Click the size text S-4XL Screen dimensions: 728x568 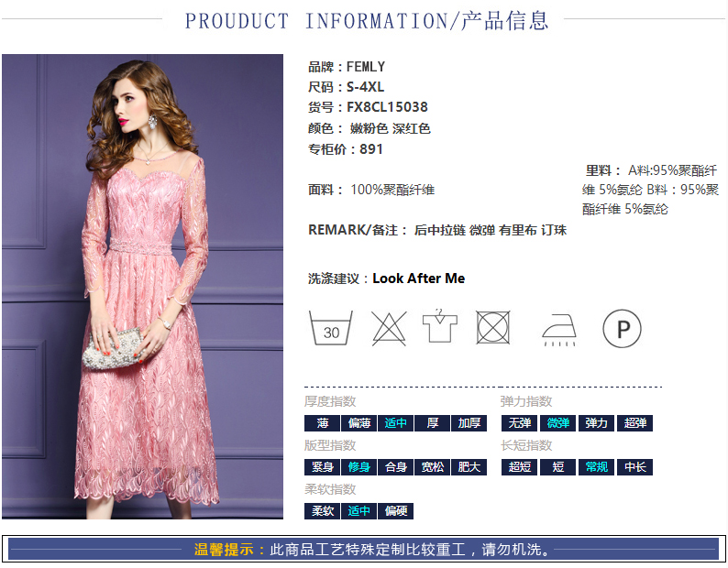[366, 87]
